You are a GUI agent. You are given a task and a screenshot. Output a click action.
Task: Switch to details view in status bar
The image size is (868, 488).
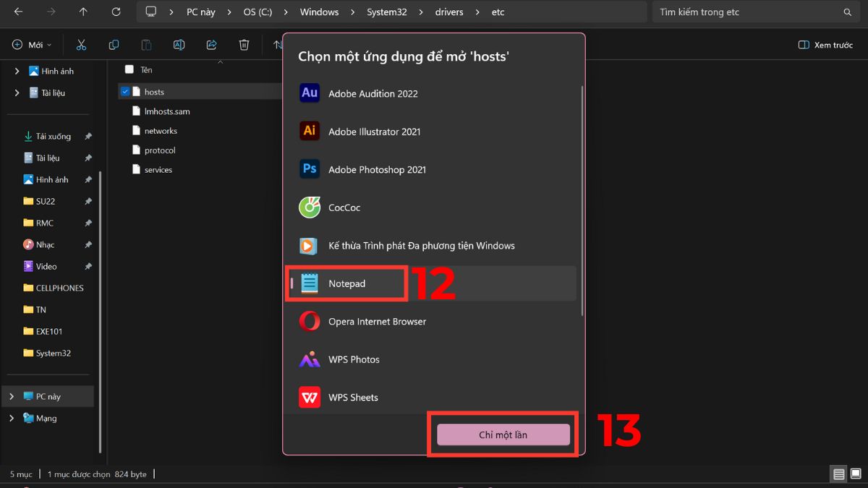coord(838,474)
